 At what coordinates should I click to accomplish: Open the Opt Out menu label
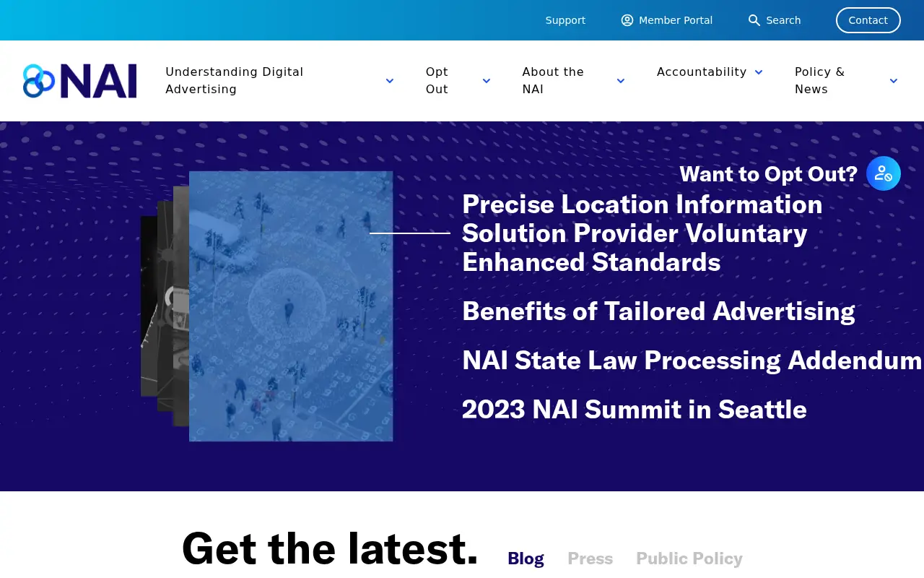point(437,81)
